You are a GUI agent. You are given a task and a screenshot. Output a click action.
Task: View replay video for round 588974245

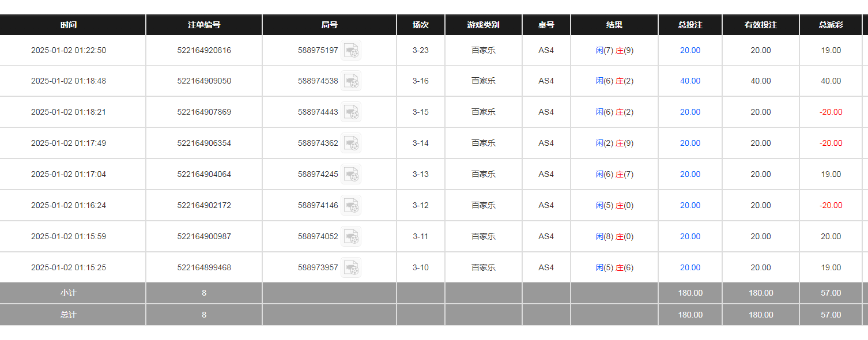351,175
